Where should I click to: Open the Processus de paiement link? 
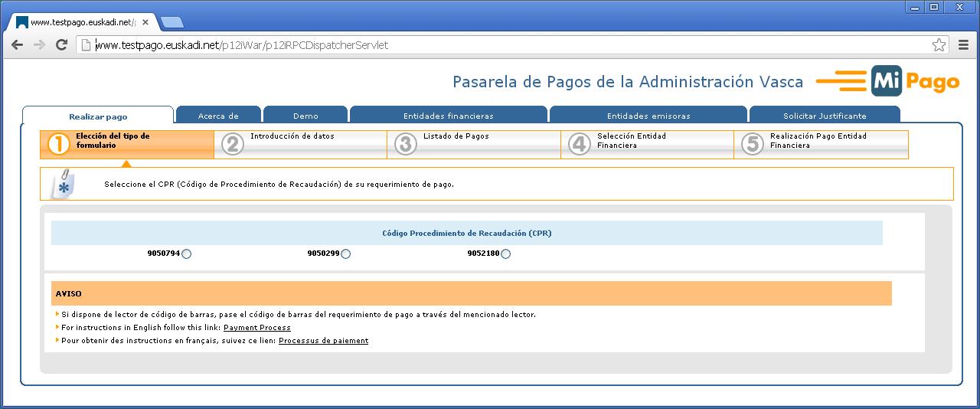pos(323,341)
